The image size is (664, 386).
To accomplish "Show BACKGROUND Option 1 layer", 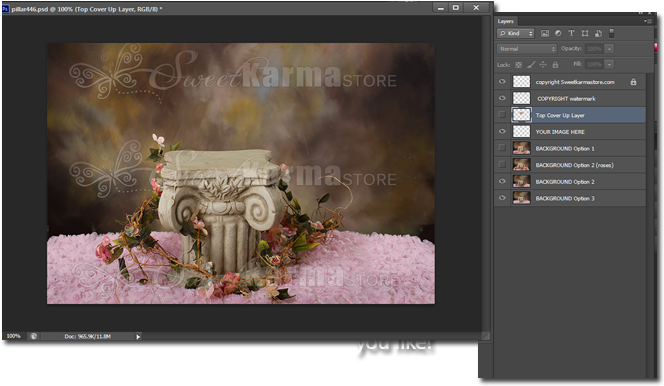I will point(502,148).
